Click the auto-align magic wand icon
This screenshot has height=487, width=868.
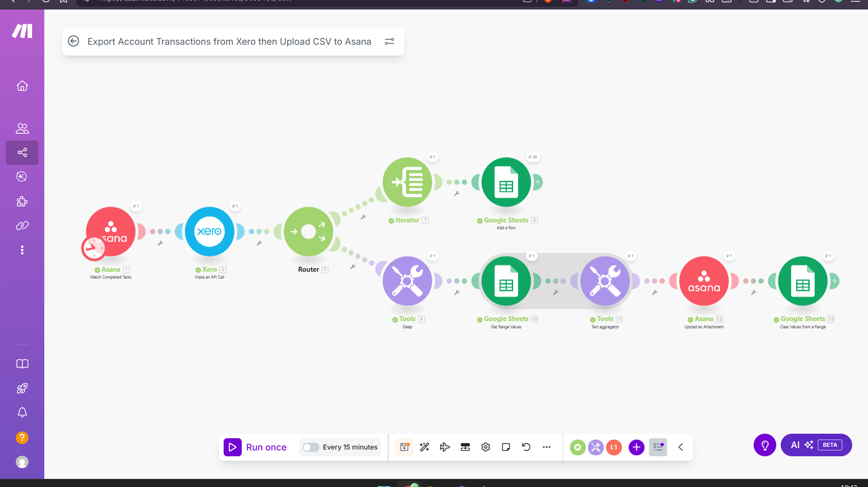[425, 447]
